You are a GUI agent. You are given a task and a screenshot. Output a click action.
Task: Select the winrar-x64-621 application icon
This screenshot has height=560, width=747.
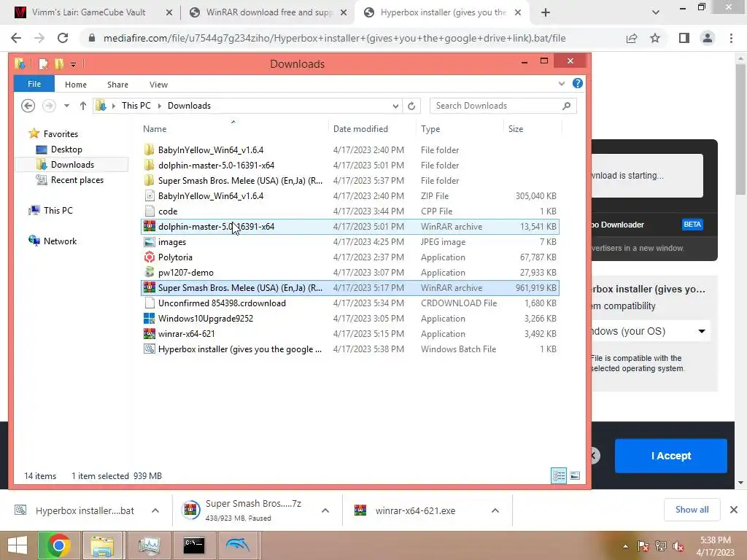click(149, 334)
